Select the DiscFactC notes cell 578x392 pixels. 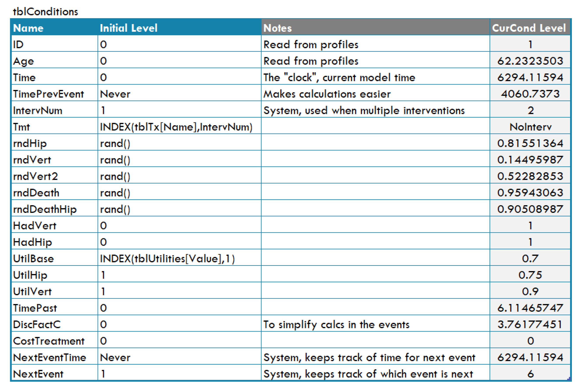click(336, 324)
